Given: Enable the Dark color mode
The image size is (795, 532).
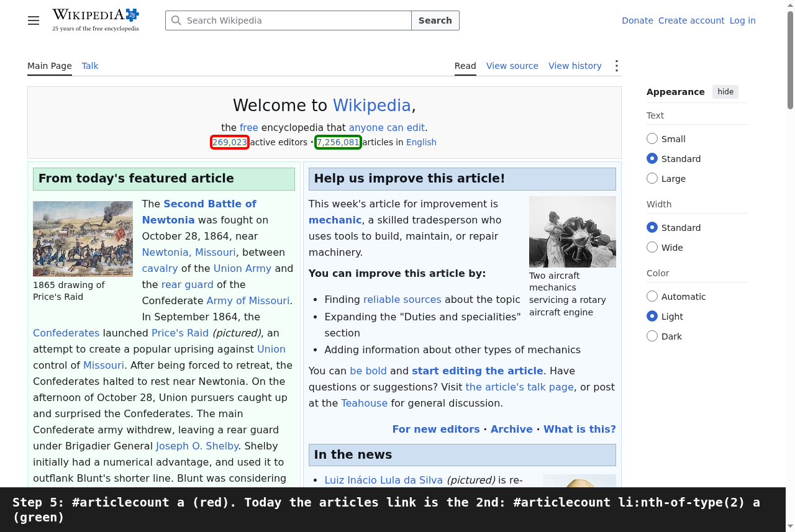Looking at the screenshot, I should pyautogui.click(x=652, y=336).
